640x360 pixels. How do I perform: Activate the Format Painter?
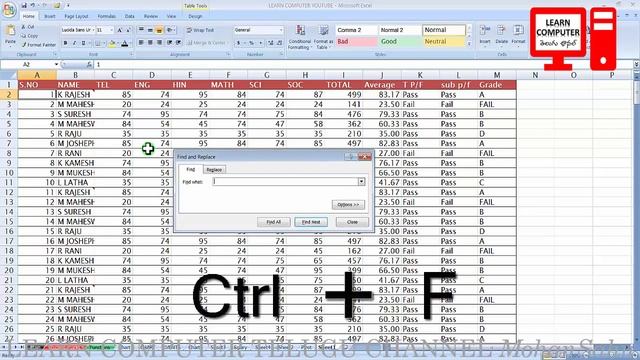(39, 45)
